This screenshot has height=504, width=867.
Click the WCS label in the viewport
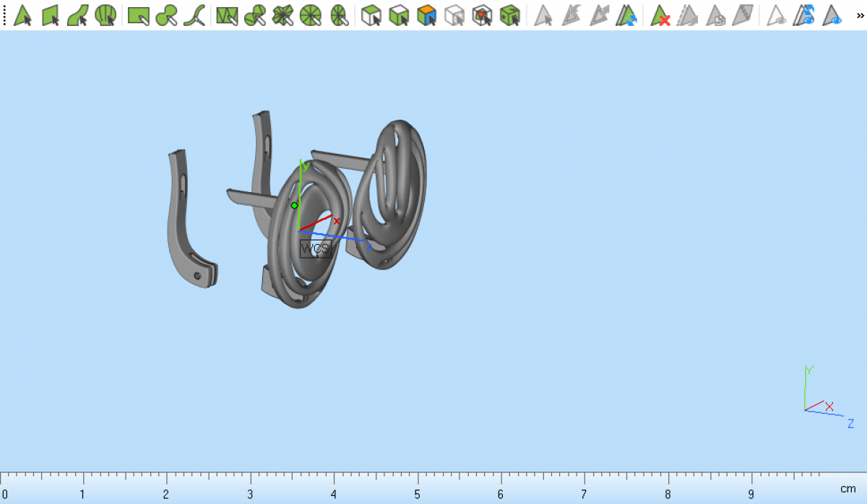tap(315, 249)
